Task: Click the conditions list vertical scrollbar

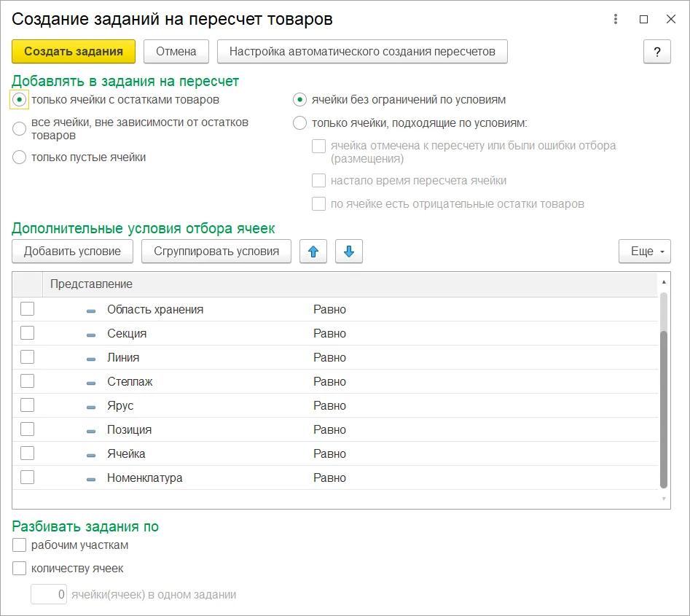Action: pos(664,409)
